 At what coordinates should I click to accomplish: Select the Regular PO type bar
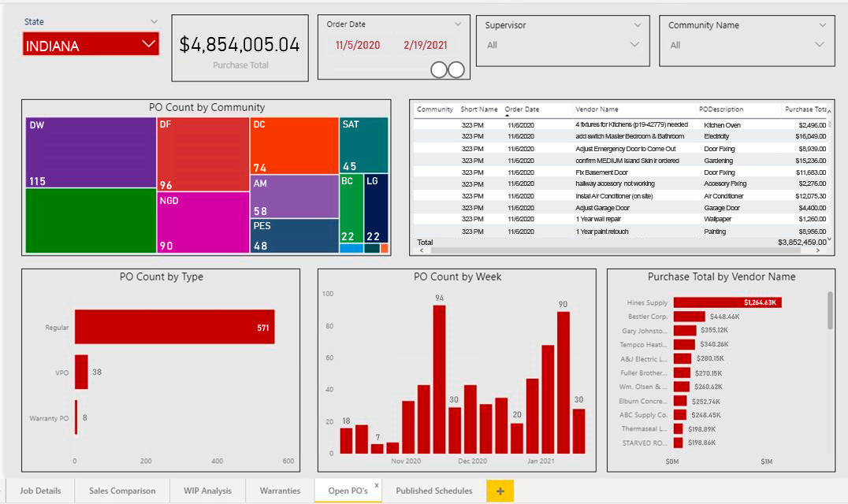click(x=175, y=327)
